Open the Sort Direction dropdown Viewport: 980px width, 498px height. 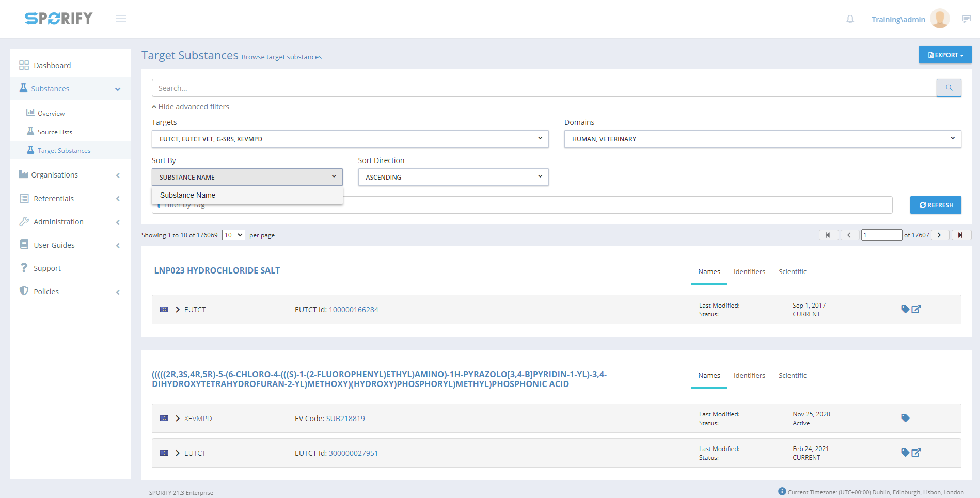coord(453,177)
